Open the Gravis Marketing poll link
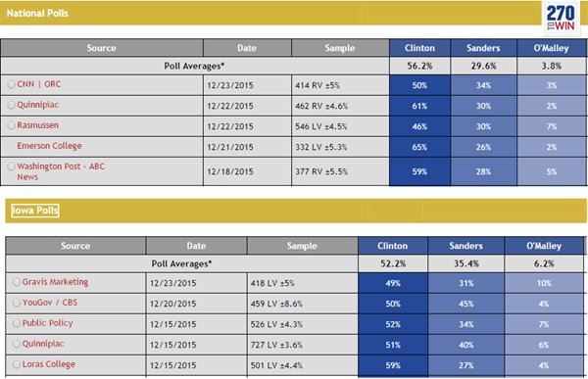Screen dimensions: 588x379 tap(55, 282)
